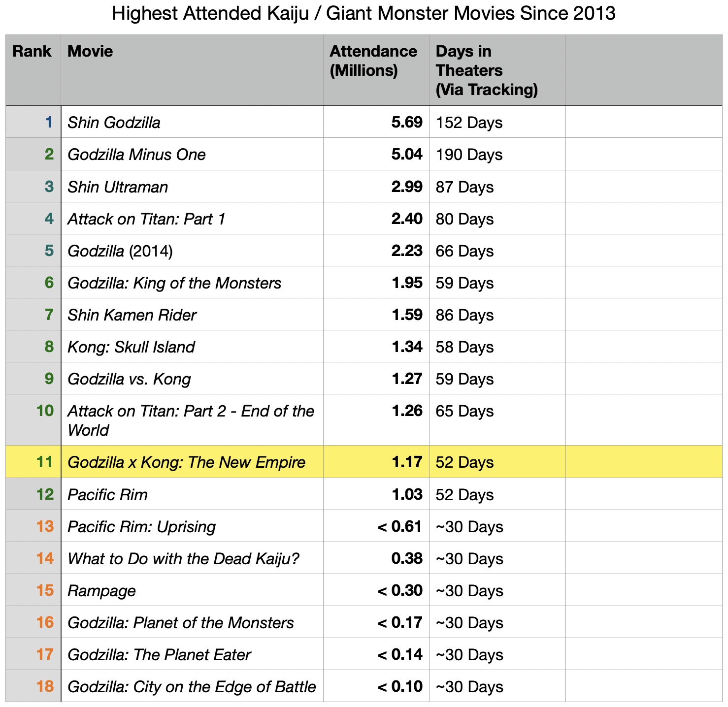Click the 'Shin Kamen Rider' cell
This screenshot has height=707, width=728.
192,315
